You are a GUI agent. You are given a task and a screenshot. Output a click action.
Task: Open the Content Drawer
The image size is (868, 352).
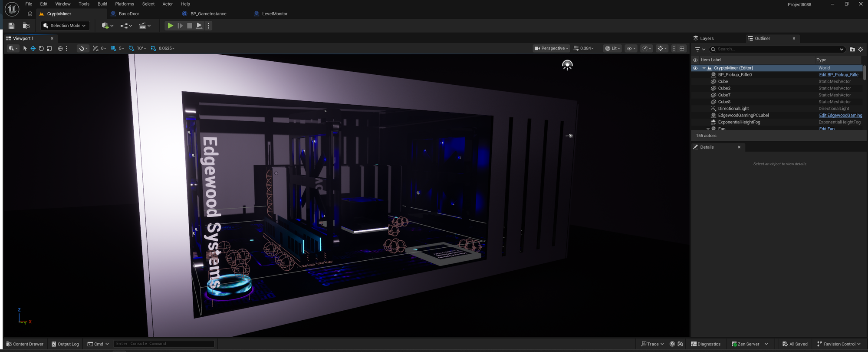pos(25,344)
